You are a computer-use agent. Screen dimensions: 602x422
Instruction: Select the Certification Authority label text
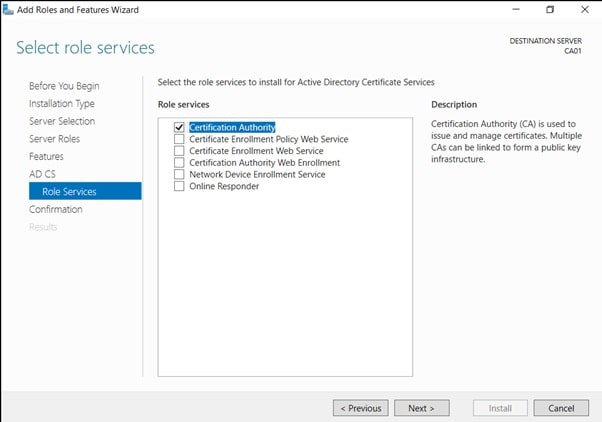[x=232, y=128]
